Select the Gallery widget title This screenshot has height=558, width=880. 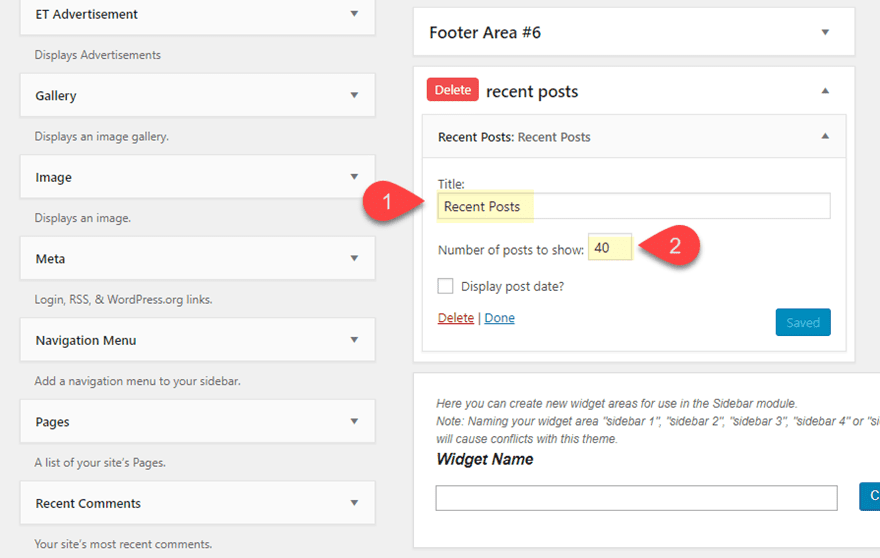(x=56, y=96)
